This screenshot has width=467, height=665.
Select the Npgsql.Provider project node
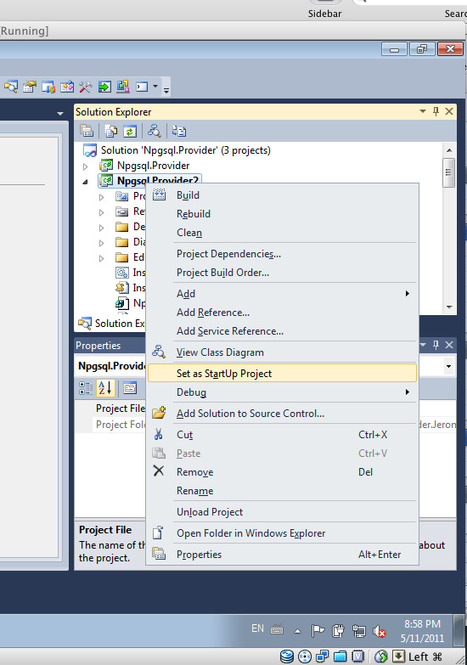pos(153,165)
